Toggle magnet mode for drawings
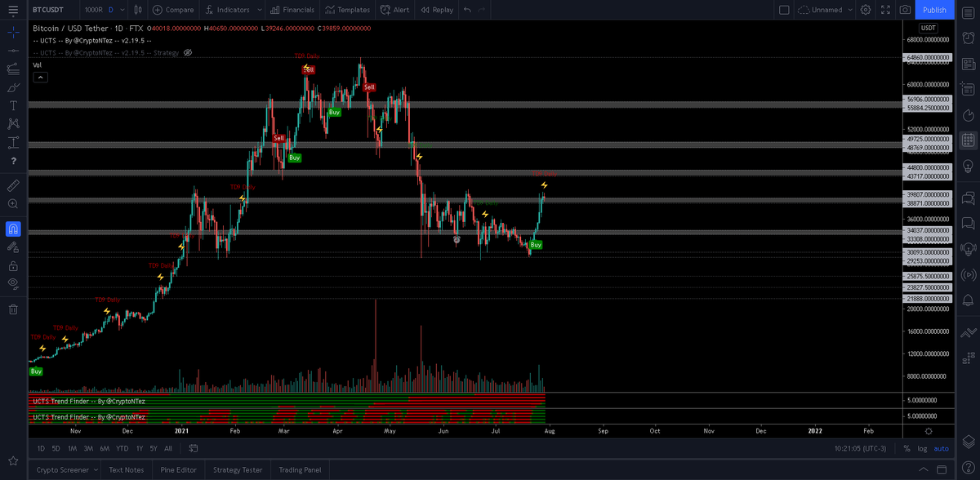Image resolution: width=980 pixels, height=480 pixels. (13, 229)
